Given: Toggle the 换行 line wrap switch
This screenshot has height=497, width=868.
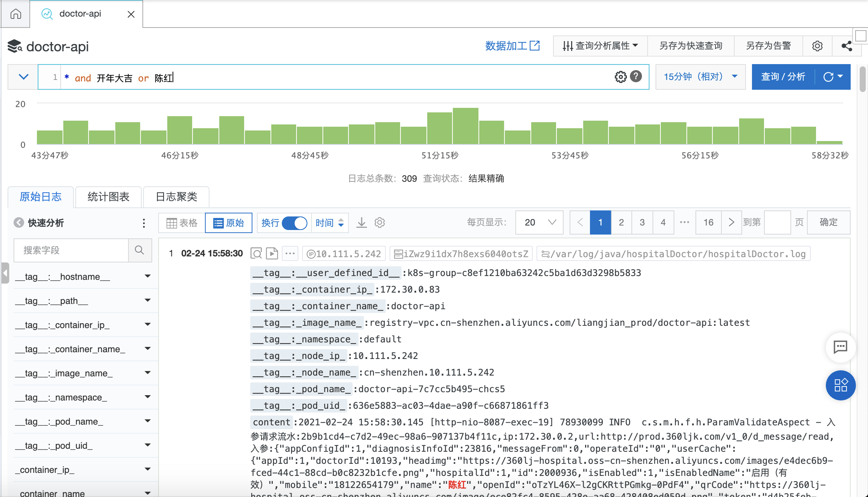Looking at the screenshot, I should [x=294, y=223].
